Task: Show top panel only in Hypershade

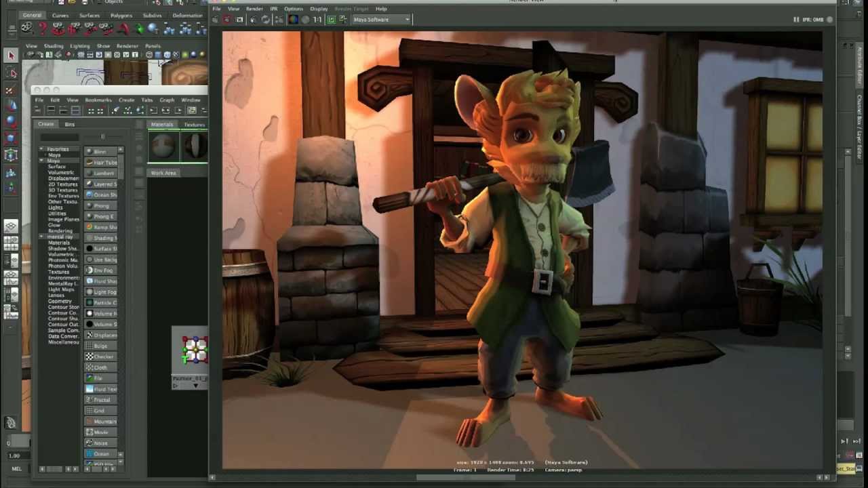Action: click(x=51, y=110)
